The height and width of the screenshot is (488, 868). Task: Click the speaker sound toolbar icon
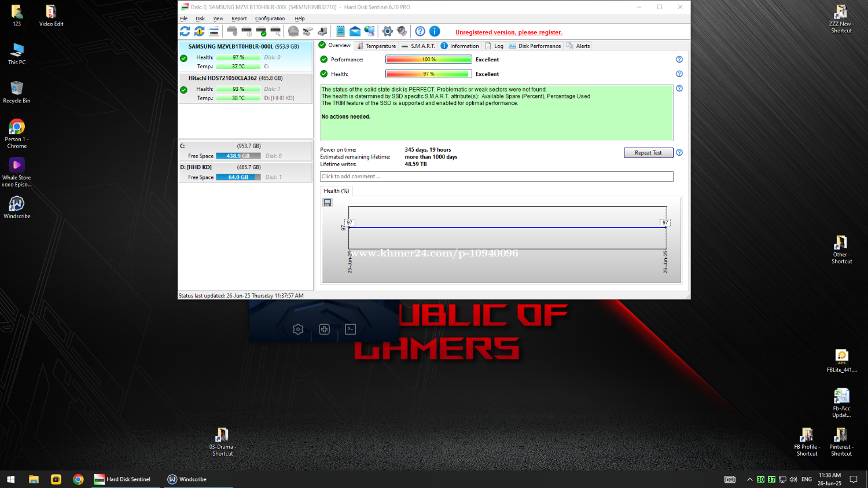pos(402,31)
